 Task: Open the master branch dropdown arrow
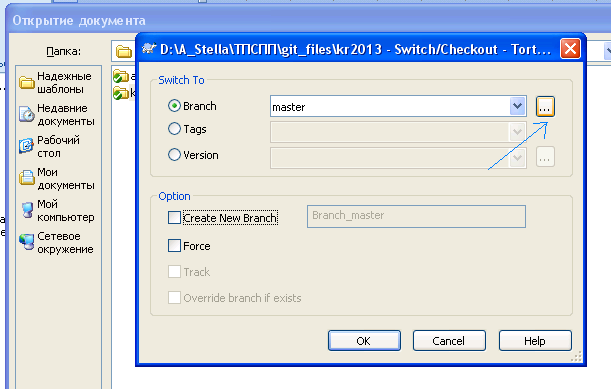517,106
